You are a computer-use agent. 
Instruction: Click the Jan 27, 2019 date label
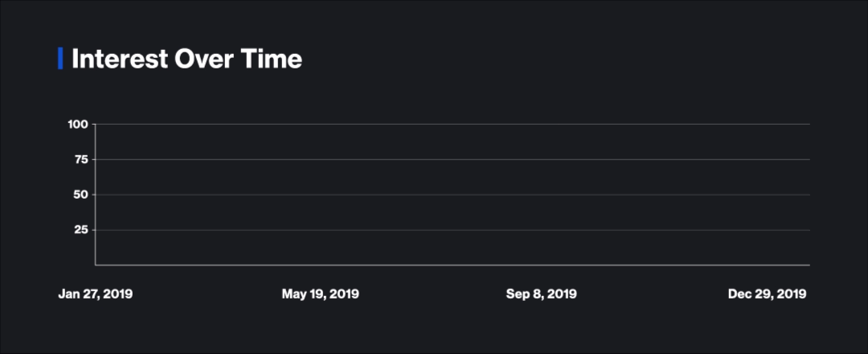(95, 294)
